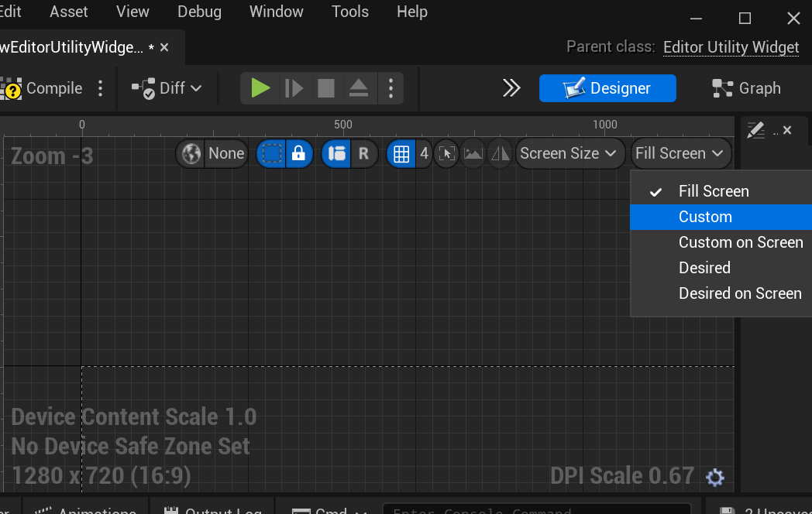The width and height of the screenshot is (812, 514).
Task: Open the Debug menu
Action: click(x=199, y=12)
